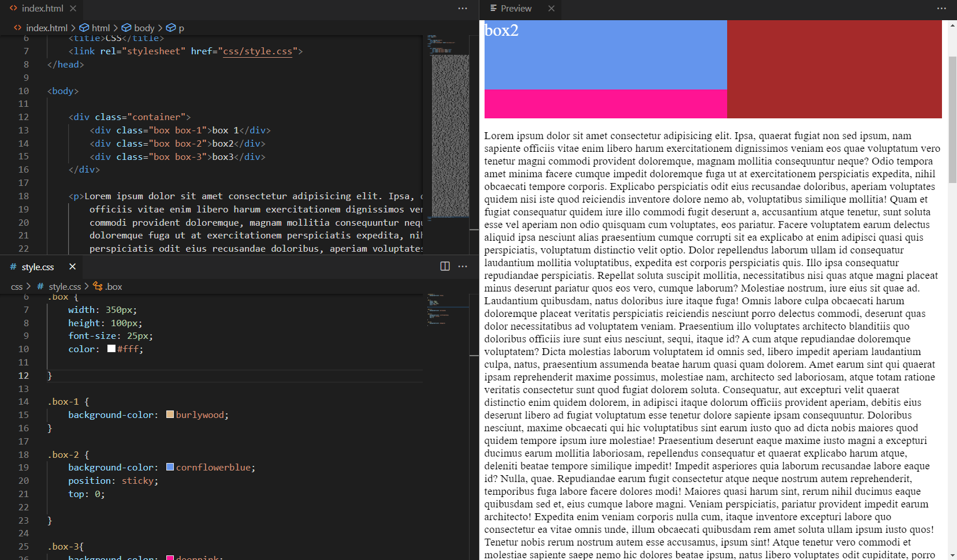Viewport: 957px width, 560px height.
Task: Click the split editor icon in style.css group
Action: pos(445,266)
